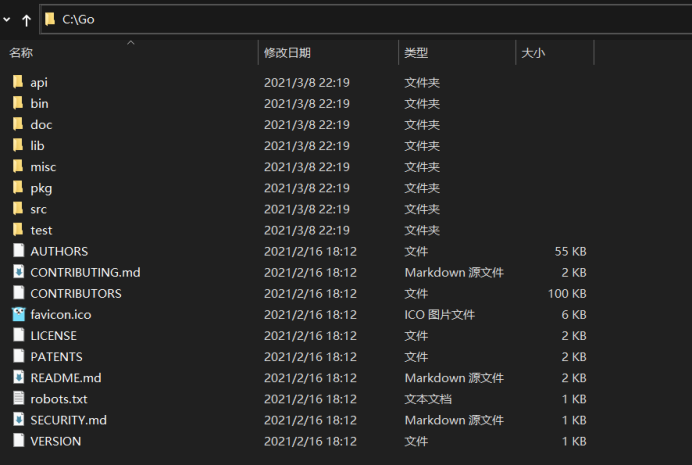
Task: Click the PATENTS file icon
Action: coord(19,356)
